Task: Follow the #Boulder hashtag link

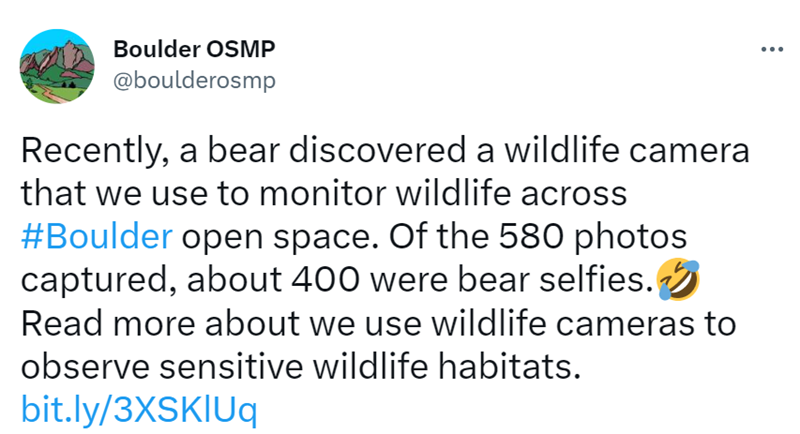Action: 97,238
